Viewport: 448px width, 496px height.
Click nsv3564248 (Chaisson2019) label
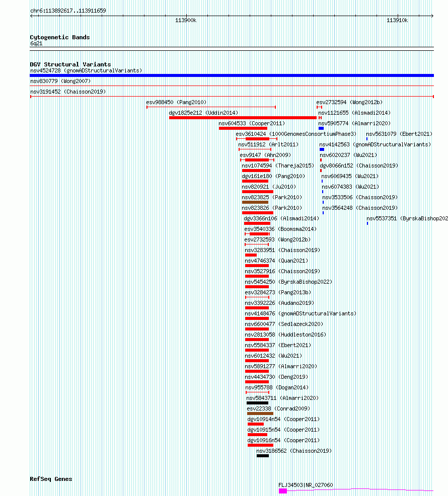click(360, 208)
